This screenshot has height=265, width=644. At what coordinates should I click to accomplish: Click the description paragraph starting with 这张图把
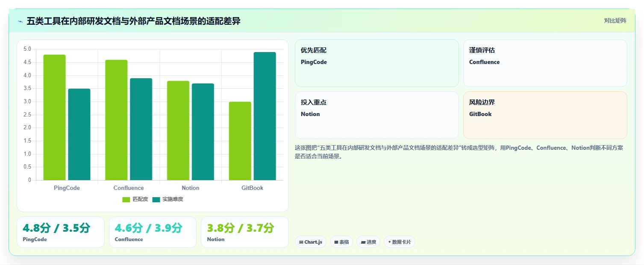coord(459,152)
